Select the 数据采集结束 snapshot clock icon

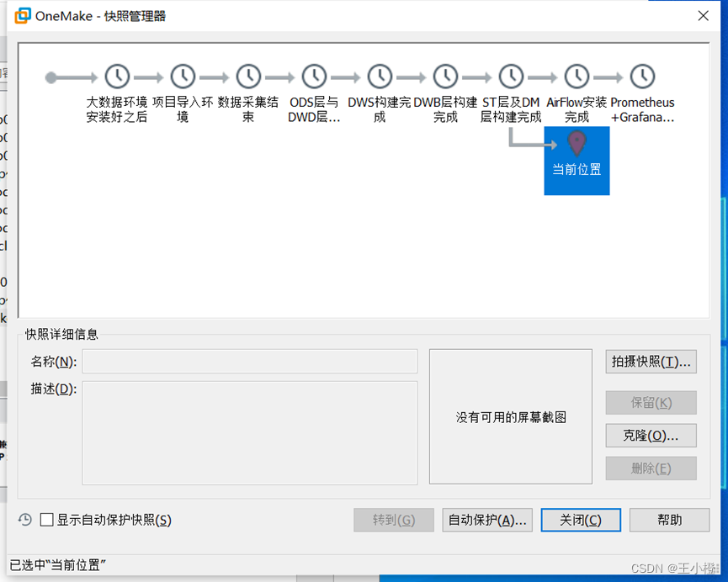tap(248, 77)
